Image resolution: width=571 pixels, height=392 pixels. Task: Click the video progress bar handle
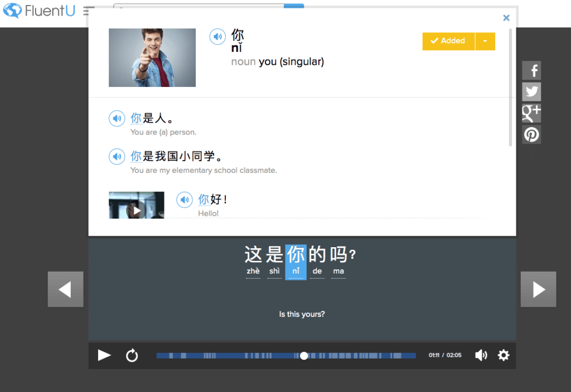pyautogui.click(x=304, y=356)
